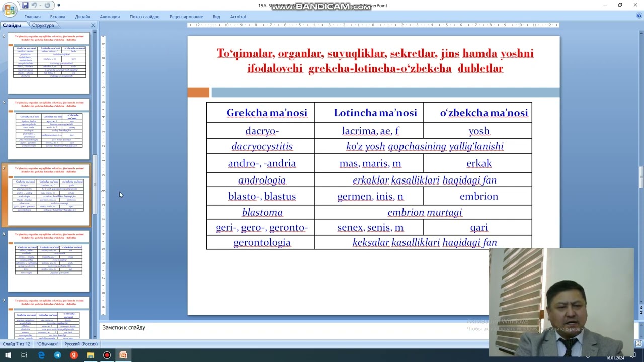Select slide 7 thumbnail
The height and width of the screenshot is (362, 644).
[49, 195]
